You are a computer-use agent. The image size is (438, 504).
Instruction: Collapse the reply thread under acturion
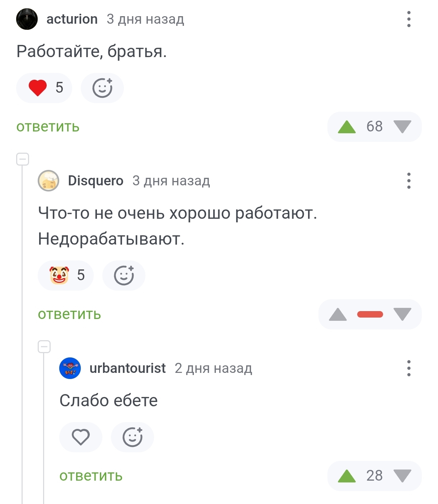23,159
